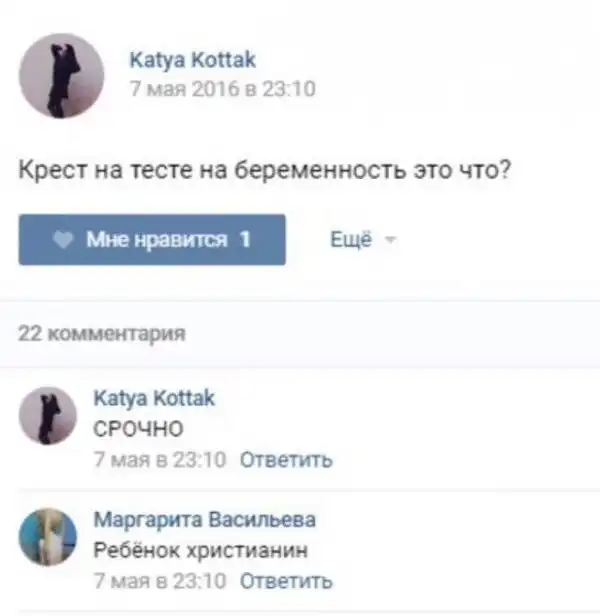Open Katya Kottak's avatar at post header
Screen dimensions: 600x616
pos(62,75)
